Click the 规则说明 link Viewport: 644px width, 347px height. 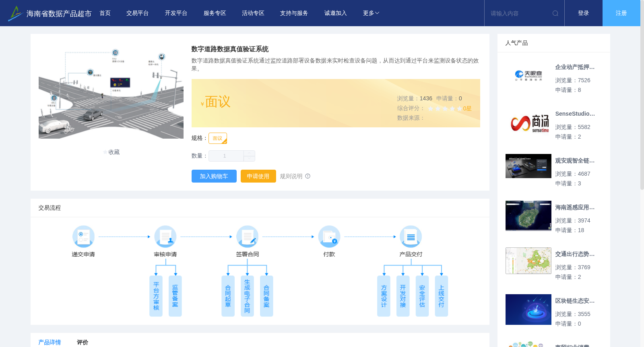[291, 176]
